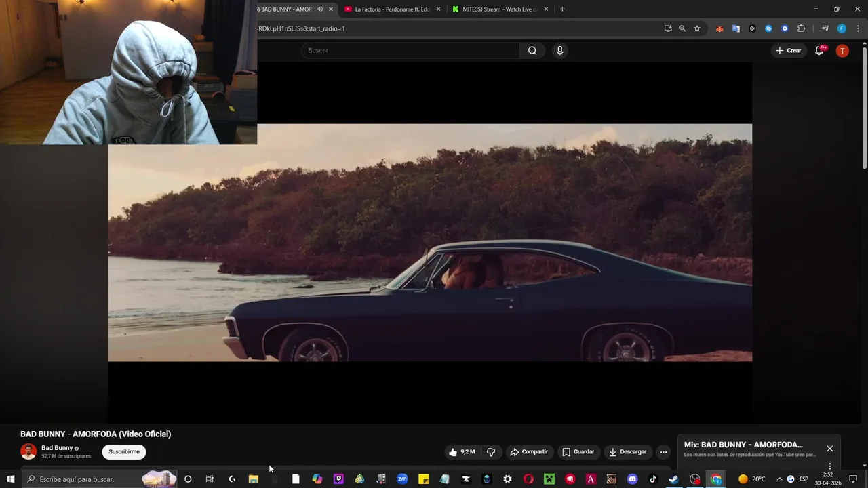The image size is (868, 488).
Task: Open Windows notification center icon
Action: [x=853, y=479]
